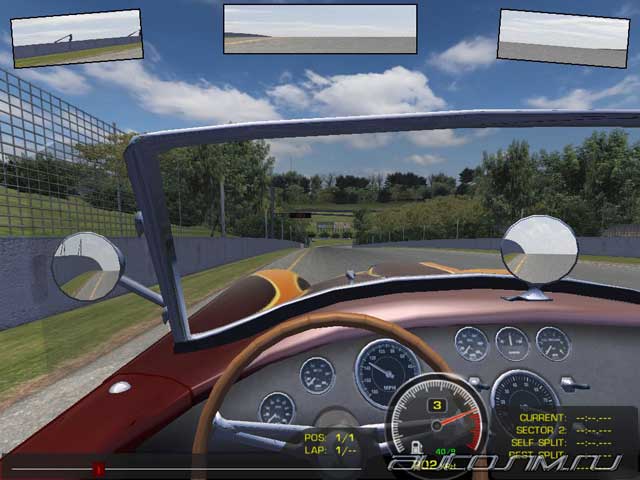Click the MPH speedometer gauge
The height and width of the screenshot is (480, 640).
click(x=386, y=372)
